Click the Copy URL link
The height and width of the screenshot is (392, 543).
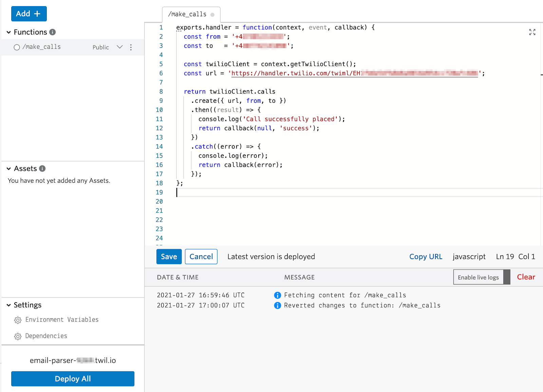pos(426,257)
